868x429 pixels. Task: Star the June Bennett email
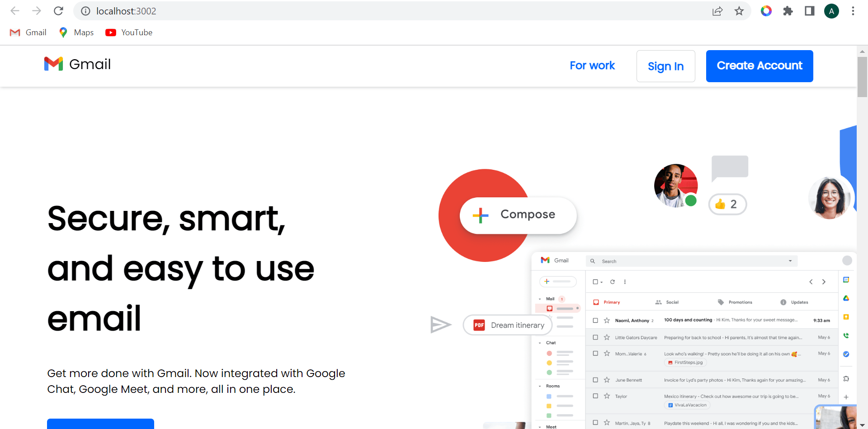click(x=607, y=380)
